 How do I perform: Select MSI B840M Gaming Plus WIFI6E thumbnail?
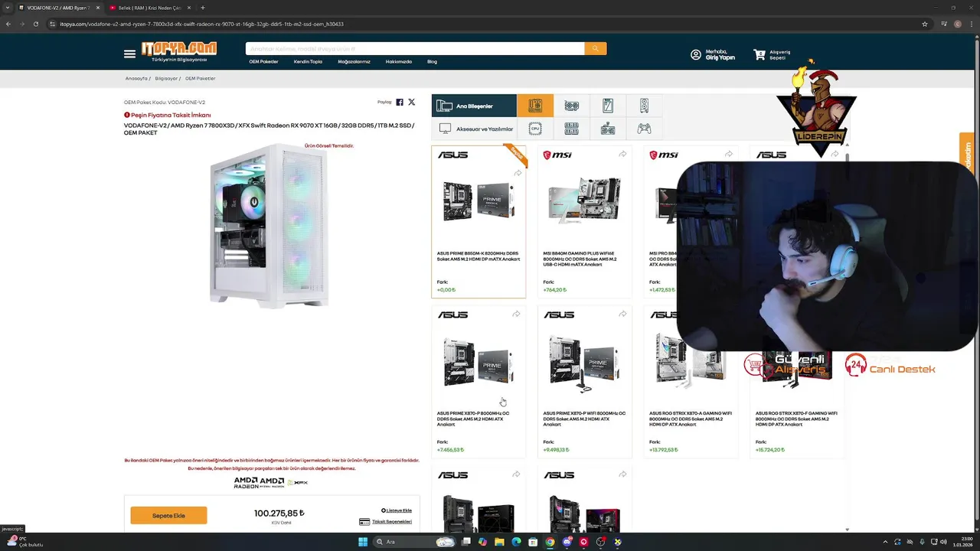tap(584, 201)
